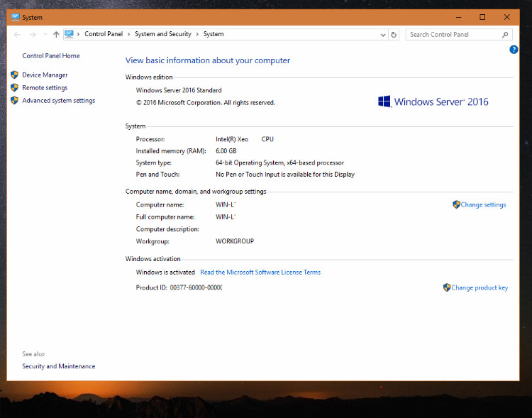The width and height of the screenshot is (532, 418).
Task: Click the Forward navigation arrow
Action: pos(33,34)
